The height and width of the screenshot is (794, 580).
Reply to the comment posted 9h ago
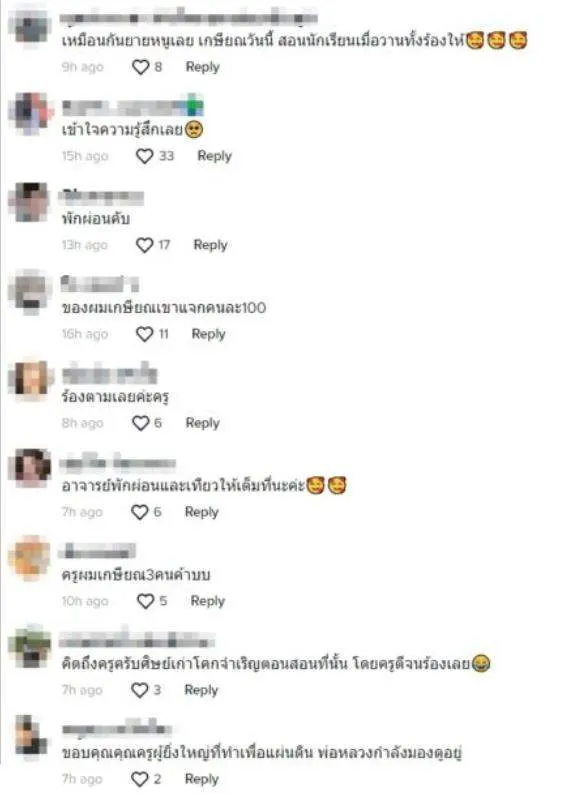pyautogui.click(x=203, y=67)
